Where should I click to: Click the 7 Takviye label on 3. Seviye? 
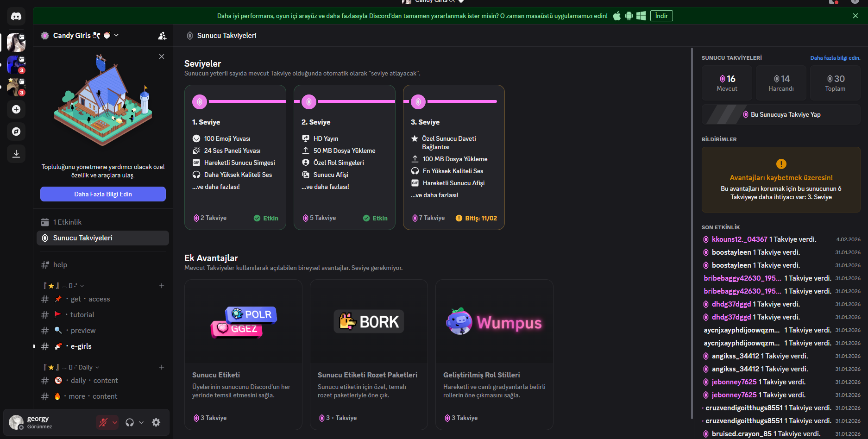pyautogui.click(x=428, y=218)
